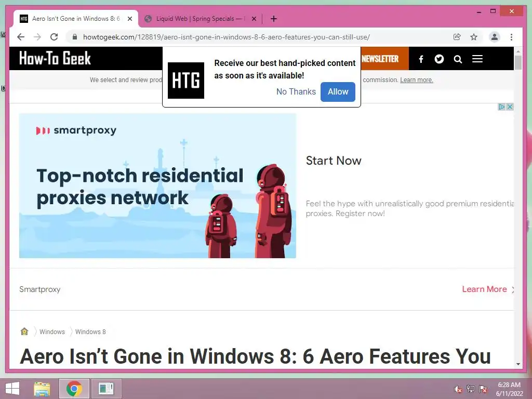Open the Chrome three-dot menu
532x399 pixels.
click(511, 37)
